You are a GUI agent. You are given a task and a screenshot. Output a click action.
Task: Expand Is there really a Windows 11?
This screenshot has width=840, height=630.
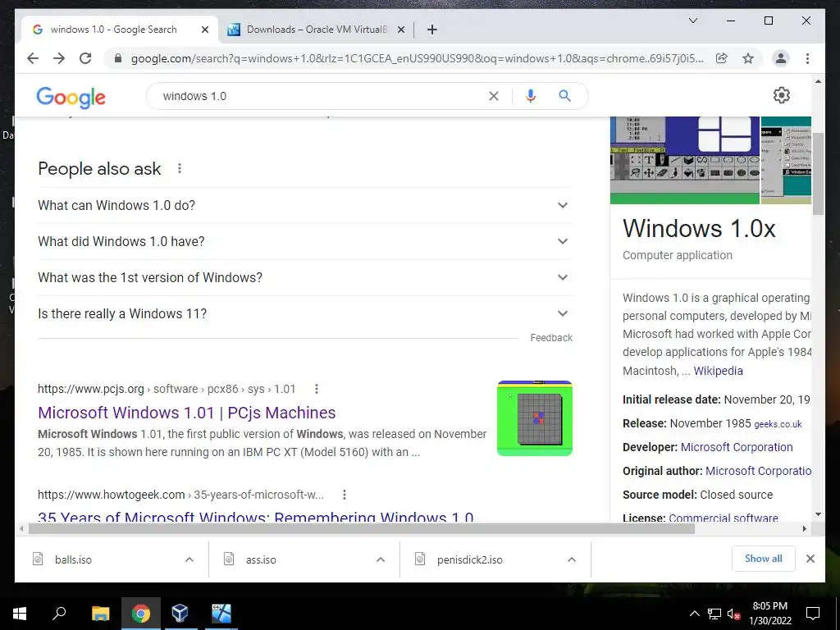[x=305, y=313]
